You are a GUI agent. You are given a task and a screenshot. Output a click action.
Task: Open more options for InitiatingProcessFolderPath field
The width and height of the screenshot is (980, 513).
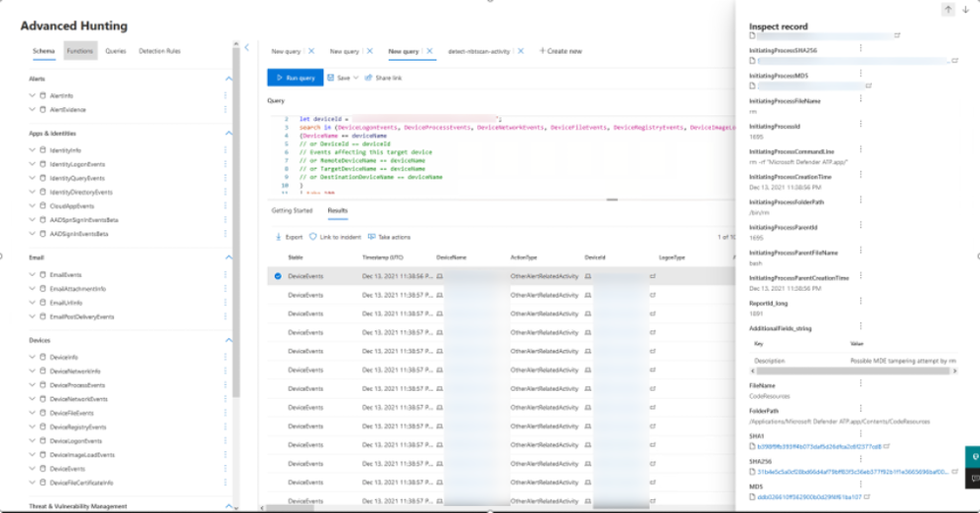pos(860,200)
